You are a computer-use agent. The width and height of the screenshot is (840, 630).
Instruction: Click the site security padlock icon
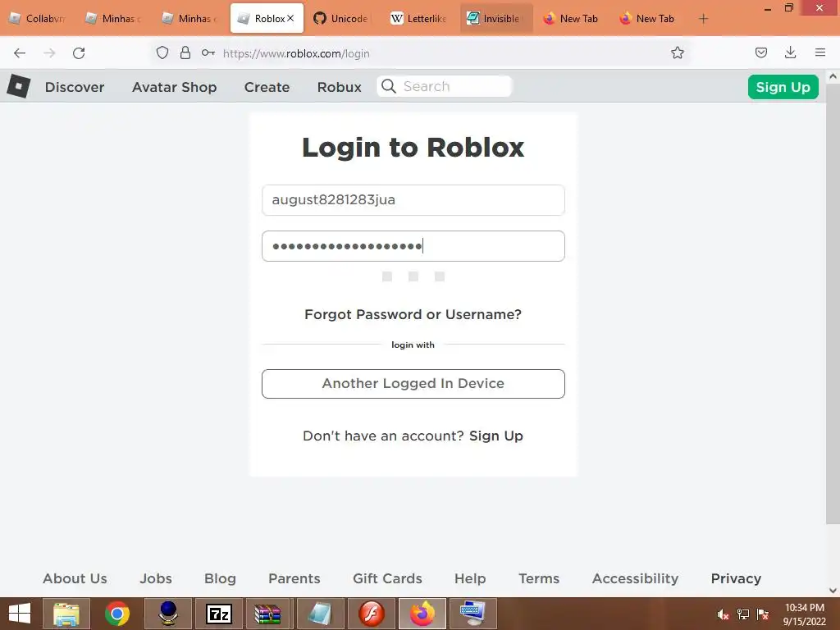pos(185,52)
